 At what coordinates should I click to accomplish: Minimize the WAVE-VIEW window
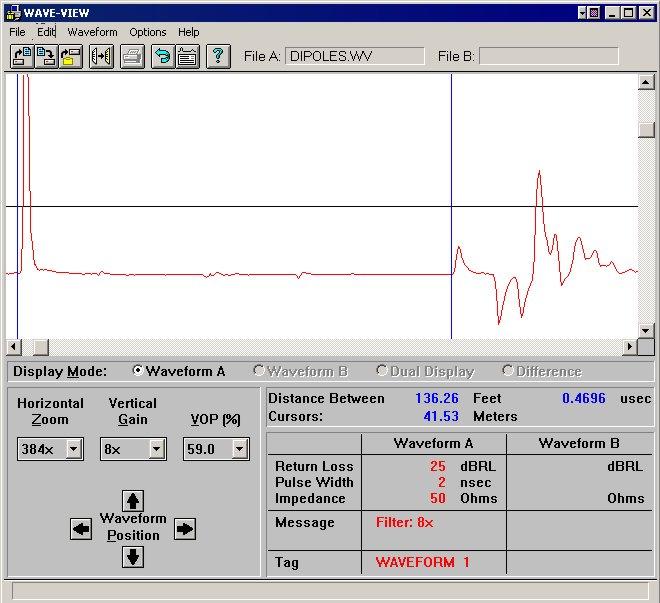pos(612,13)
